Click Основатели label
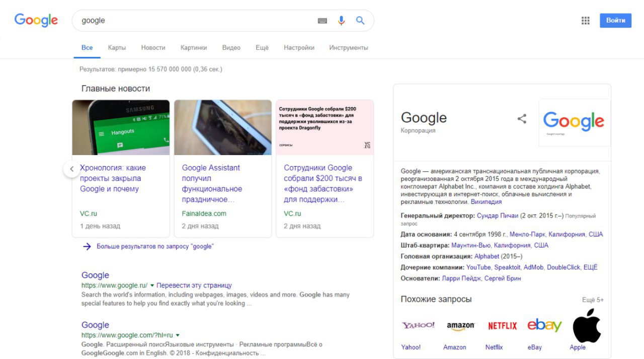Image resolution: width=644 pixels, height=359 pixels. pos(420,278)
